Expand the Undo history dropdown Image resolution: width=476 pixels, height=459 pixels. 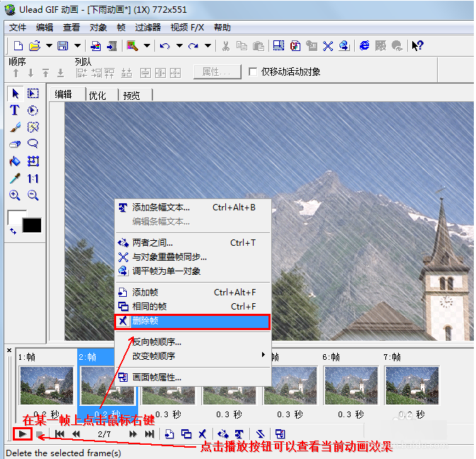coord(179,46)
